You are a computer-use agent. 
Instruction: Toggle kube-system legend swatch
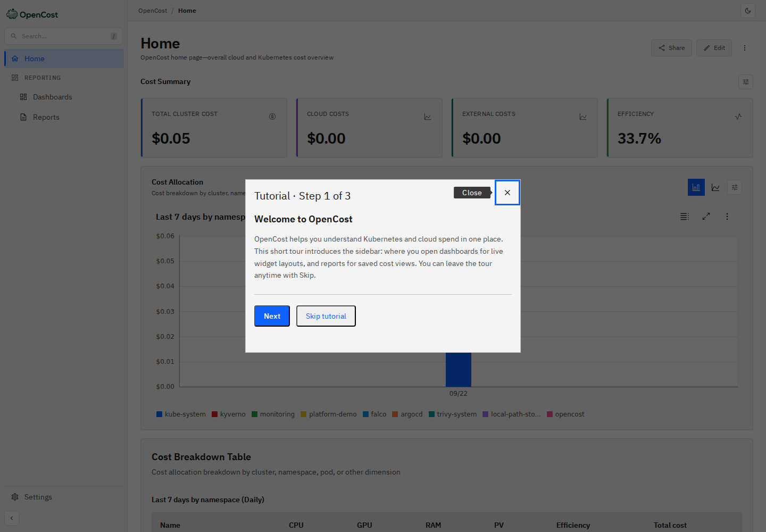point(159,414)
